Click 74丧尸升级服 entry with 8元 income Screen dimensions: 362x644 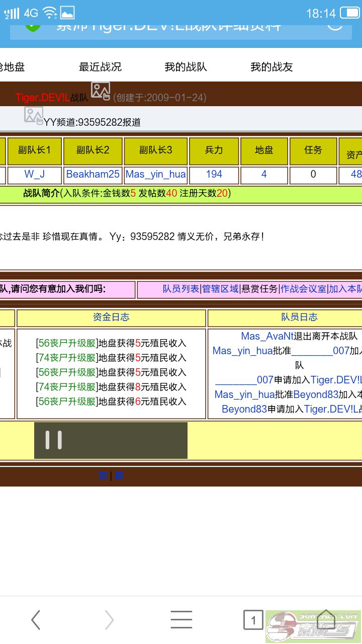coord(67,387)
